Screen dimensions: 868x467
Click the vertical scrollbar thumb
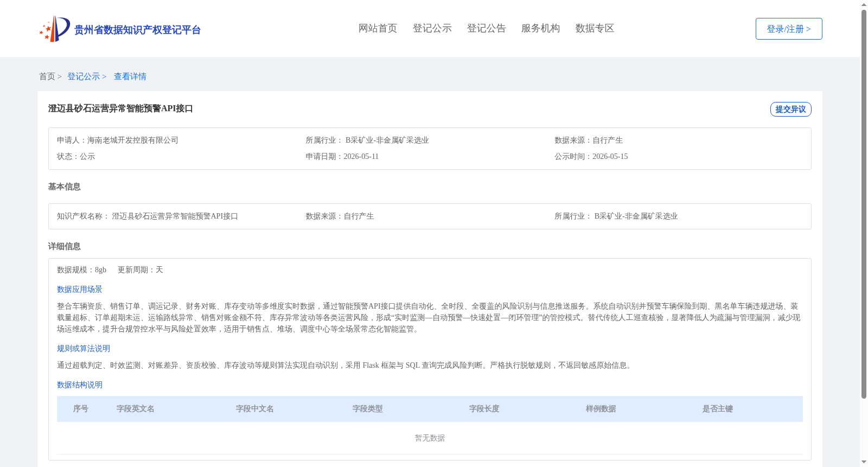[864, 204]
